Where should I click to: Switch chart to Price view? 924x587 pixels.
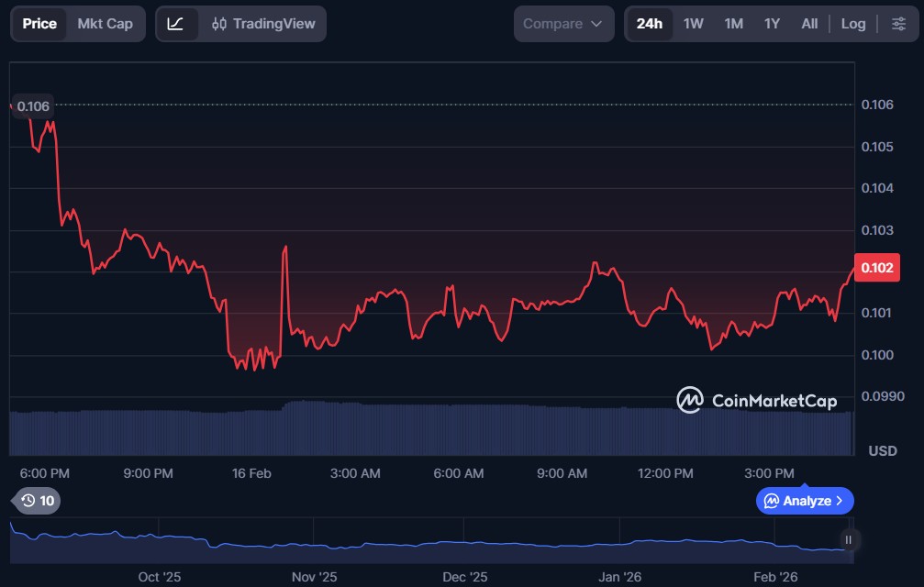click(39, 24)
